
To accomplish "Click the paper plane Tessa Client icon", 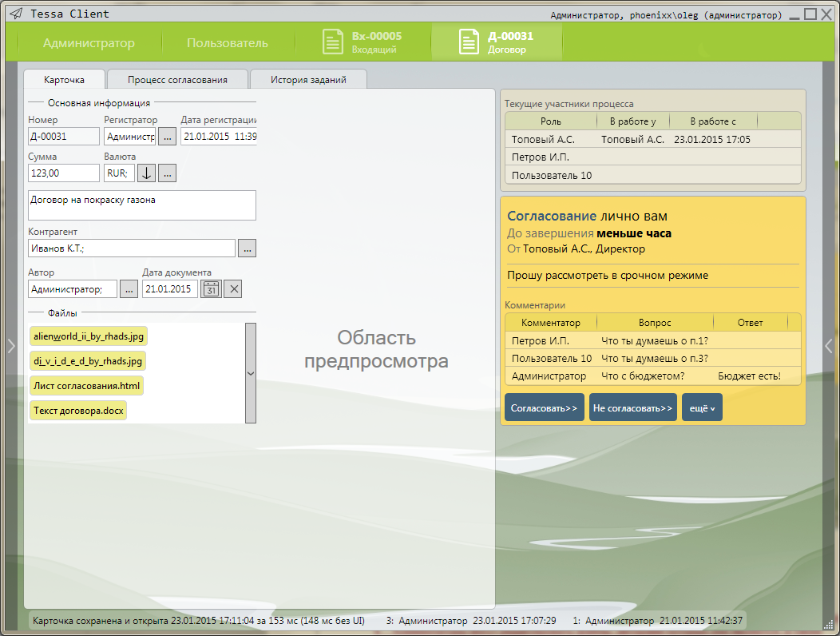I will [15, 14].
